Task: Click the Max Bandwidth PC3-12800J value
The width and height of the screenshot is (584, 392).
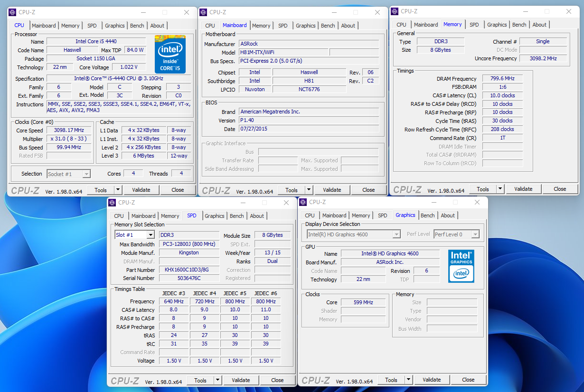Action: point(188,244)
